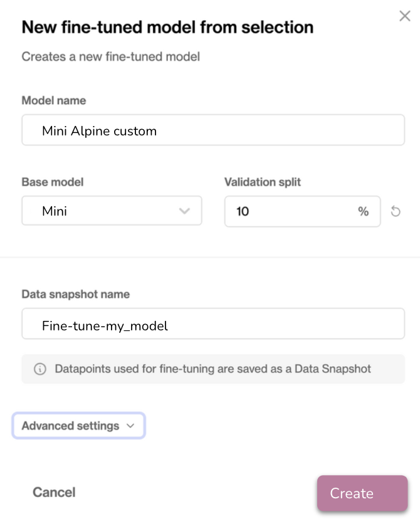Click the dialog title heading text
The height and width of the screenshot is (524, 420).
pos(167,27)
